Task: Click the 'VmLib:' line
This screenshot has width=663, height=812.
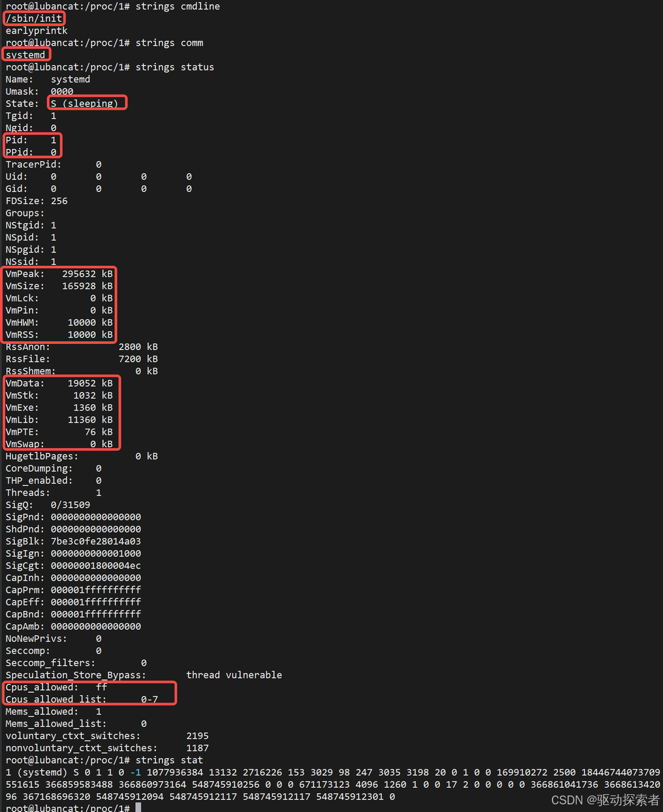Action: [59, 419]
